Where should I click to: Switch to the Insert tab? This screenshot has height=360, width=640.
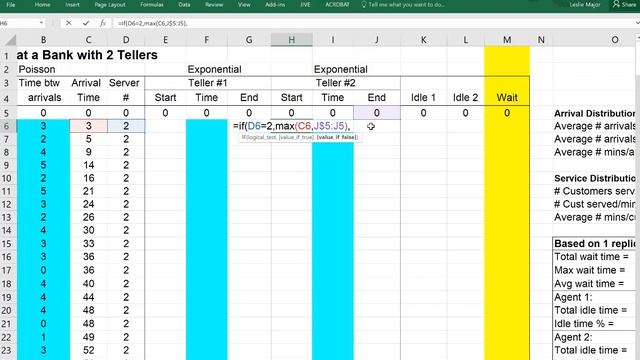tap(72, 4)
